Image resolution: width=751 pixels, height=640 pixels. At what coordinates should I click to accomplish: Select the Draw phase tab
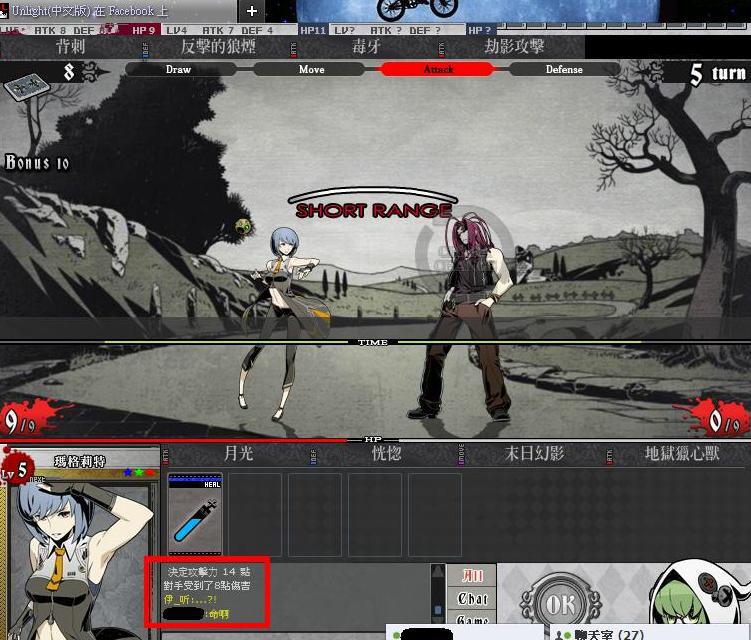click(x=179, y=70)
